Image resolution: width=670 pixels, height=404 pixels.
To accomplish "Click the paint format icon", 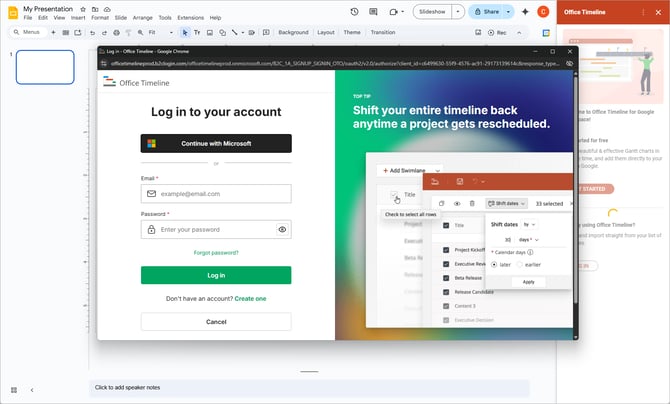I will [x=128, y=32].
